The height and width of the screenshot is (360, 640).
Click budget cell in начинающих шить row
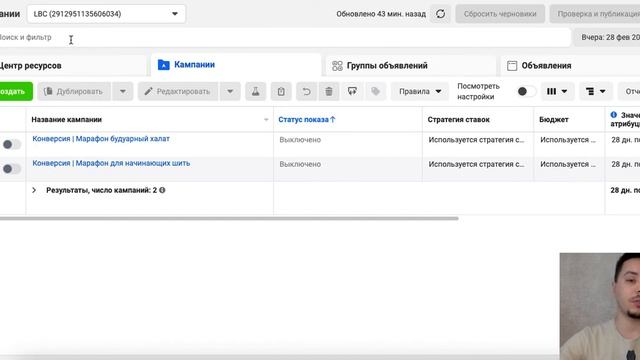(x=568, y=164)
